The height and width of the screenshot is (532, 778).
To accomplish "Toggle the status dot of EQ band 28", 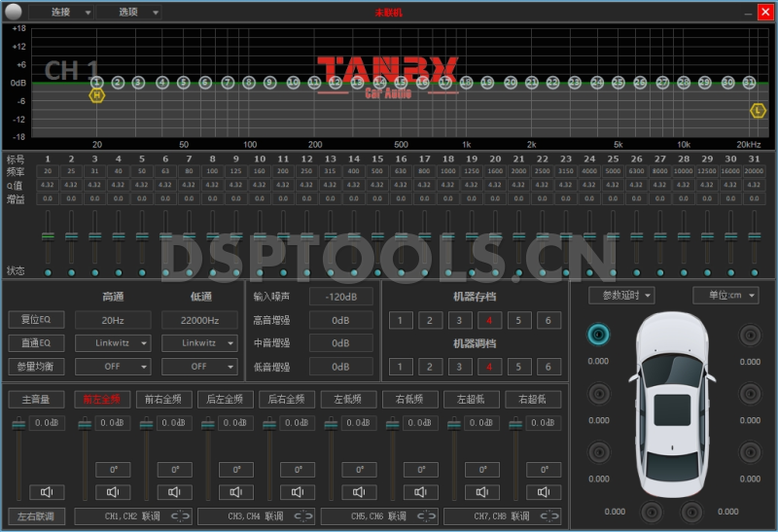I will click(684, 272).
